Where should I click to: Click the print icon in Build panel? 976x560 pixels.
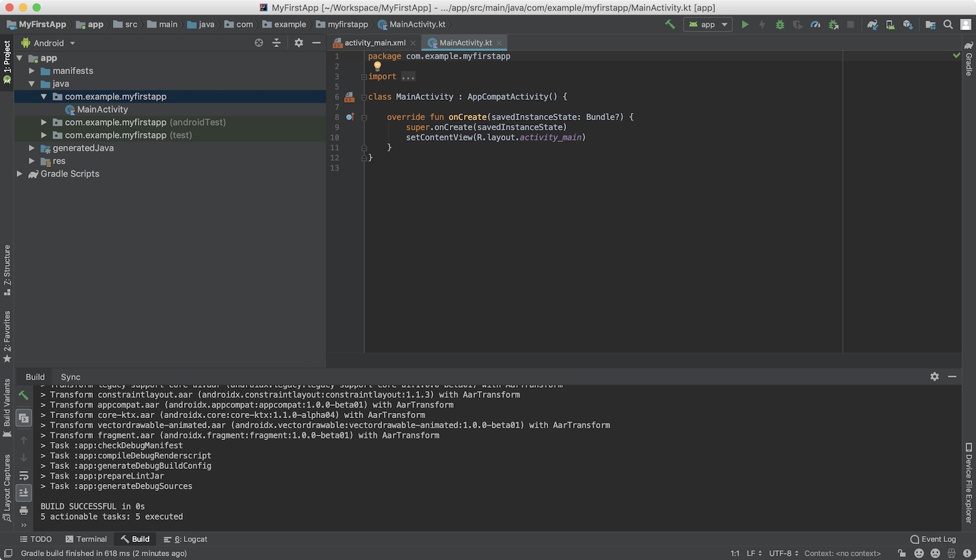pos(23,510)
